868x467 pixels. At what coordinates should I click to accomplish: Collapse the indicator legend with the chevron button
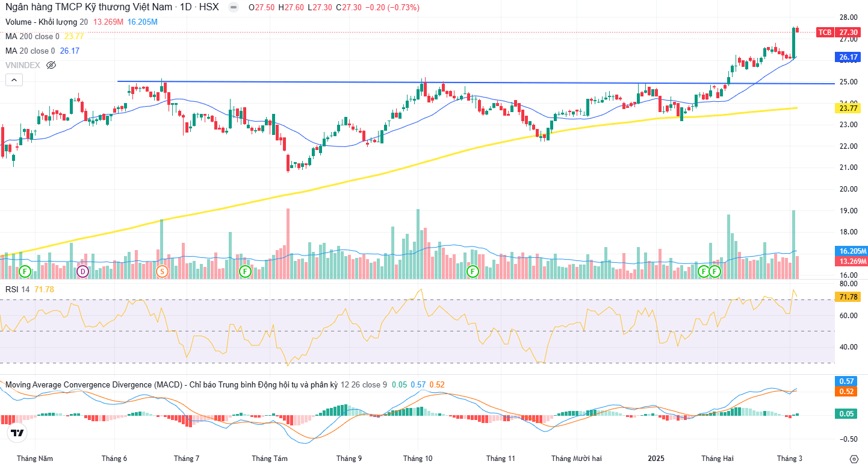[x=14, y=80]
